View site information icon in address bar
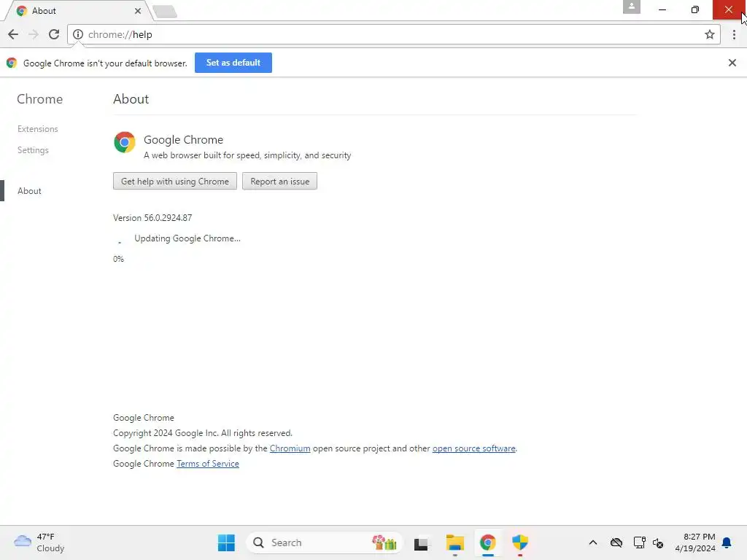Viewport: 747px width, 560px height. 78,34
